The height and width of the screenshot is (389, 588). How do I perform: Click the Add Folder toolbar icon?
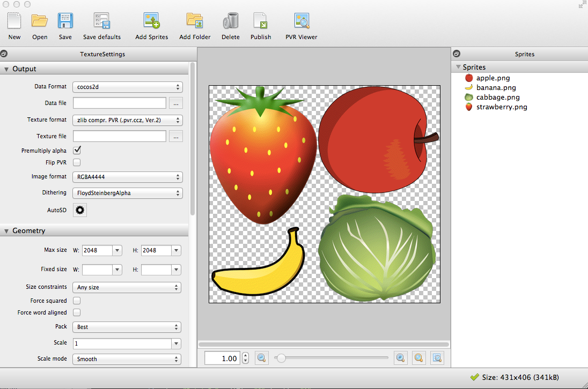[195, 21]
